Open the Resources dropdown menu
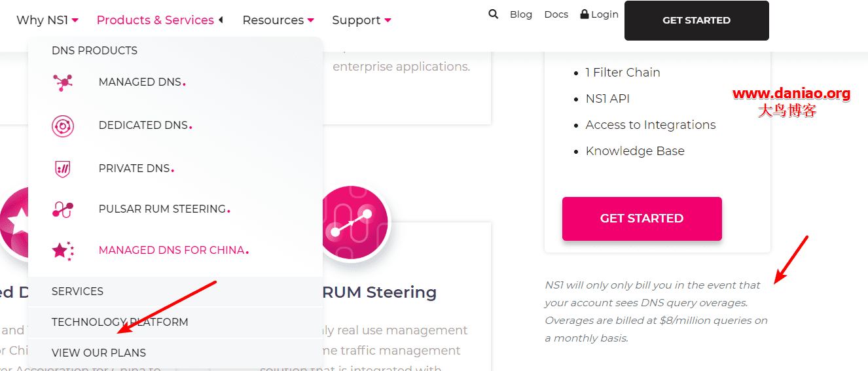 (278, 20)
